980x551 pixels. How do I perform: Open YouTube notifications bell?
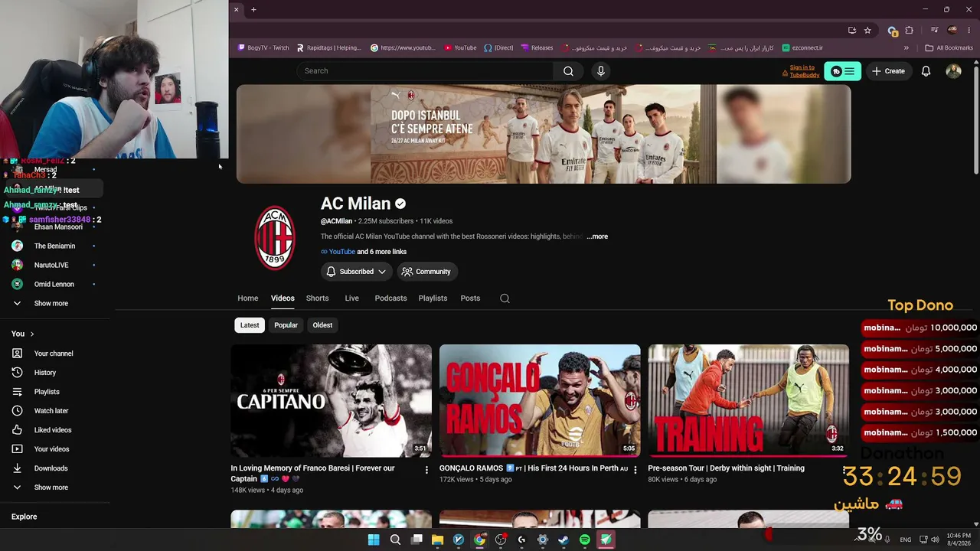[x=926, y=71]
